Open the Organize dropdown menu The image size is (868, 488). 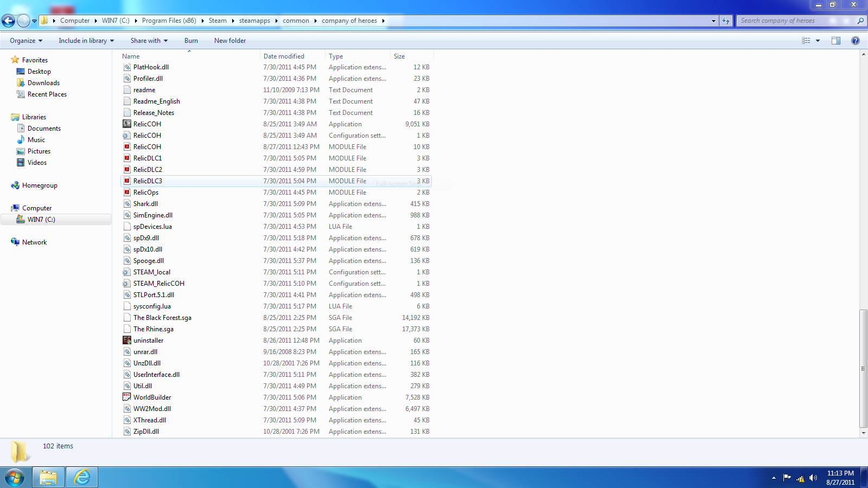click(26, 41)
